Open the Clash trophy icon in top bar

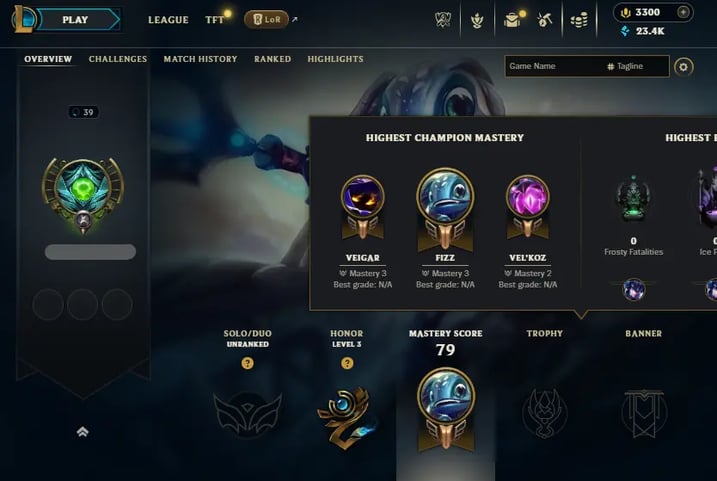pos(443,20)
